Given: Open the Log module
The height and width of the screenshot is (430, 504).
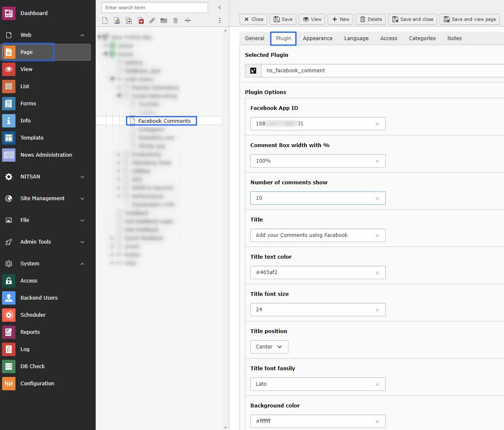Looking at the screenshot, I should (46, 349).
